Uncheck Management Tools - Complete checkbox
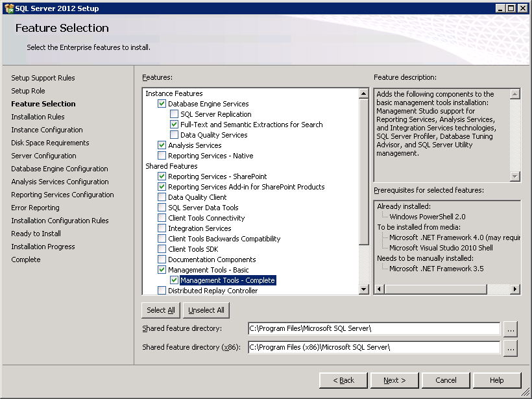Viewport: 532px width, 399px height. (x=174, y=280)
